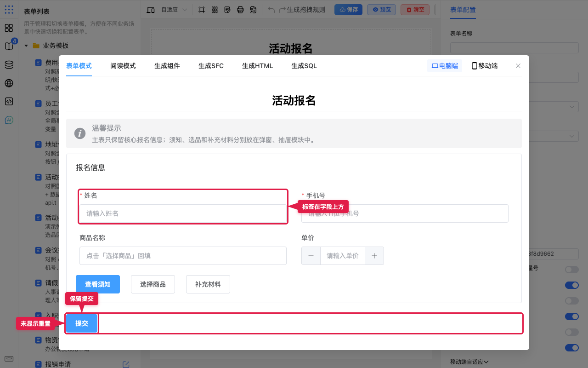The height and width of the screenshot is (368, 588).
Task: Switch to the 生成组件 tab
Action: coord(167,66)
